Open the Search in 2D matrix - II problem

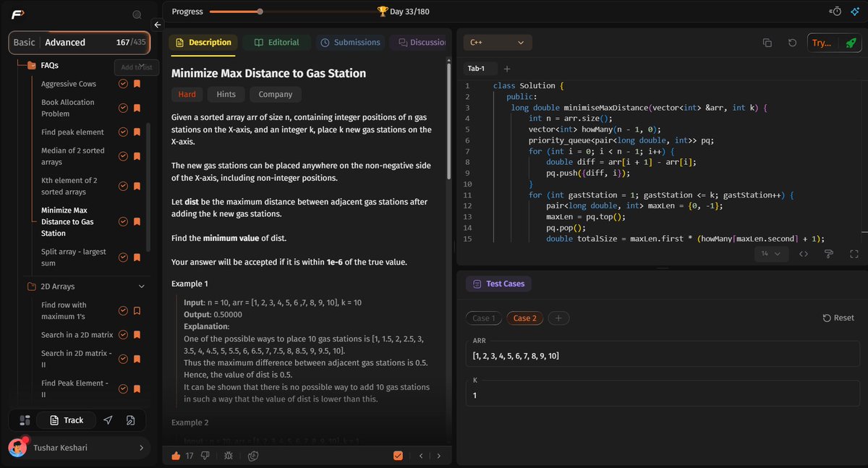(76, 359)
